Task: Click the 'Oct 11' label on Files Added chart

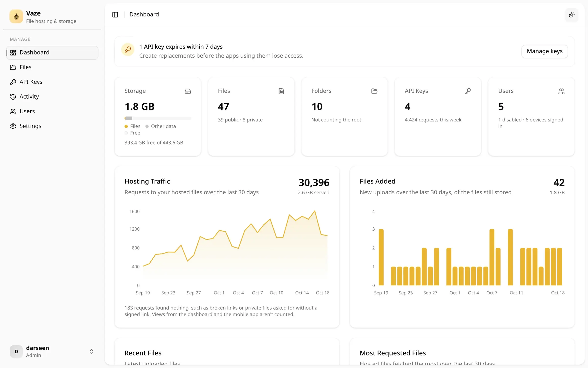Action: (x=516, y=293)
